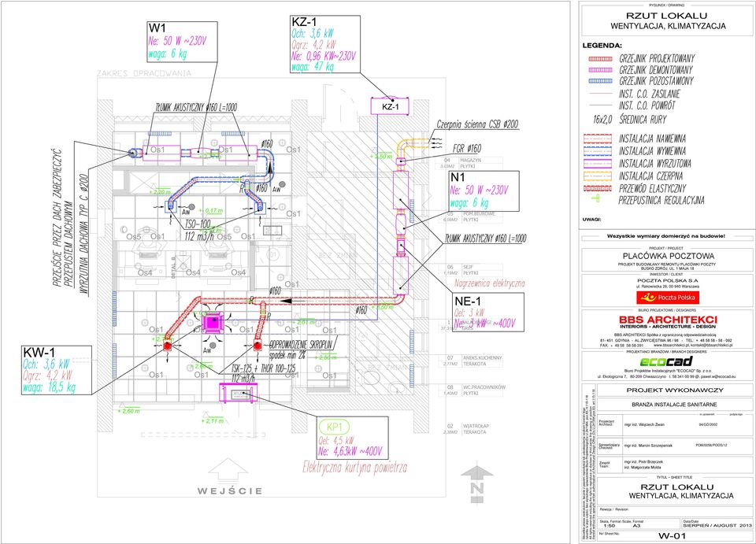Click the yellow INSTALACJA CZERPNA line sample

pyautogui.click(x=598, y=176)
